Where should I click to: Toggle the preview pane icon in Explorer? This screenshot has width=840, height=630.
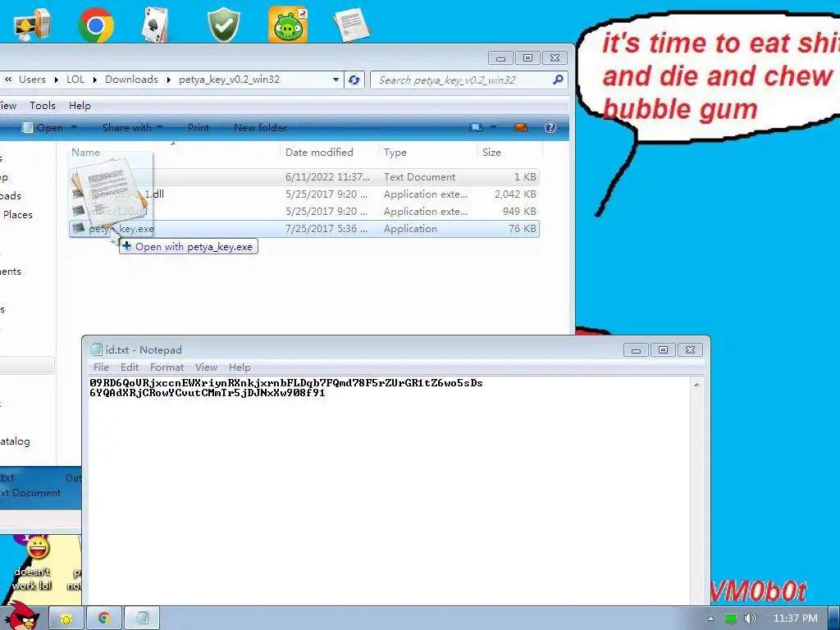(x=521, y=127)
